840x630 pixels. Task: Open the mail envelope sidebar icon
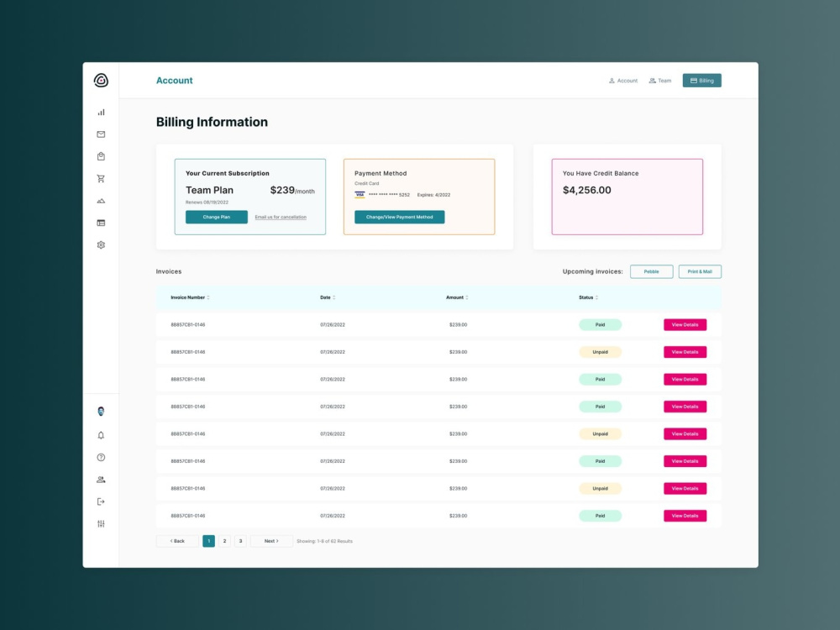click(x=101, y=134)
